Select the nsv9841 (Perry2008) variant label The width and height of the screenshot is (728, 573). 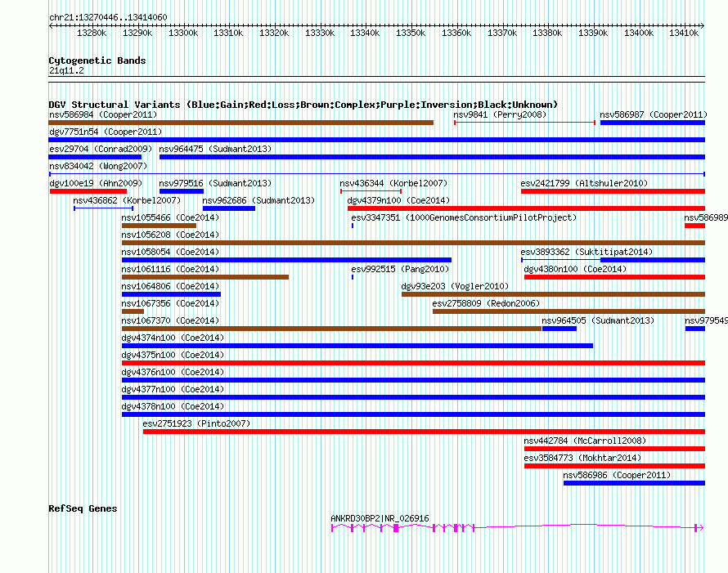pos(500,114)
